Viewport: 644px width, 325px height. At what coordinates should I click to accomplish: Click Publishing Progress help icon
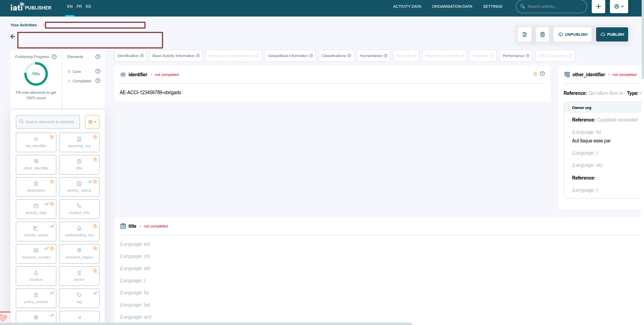click(x=54, y=57)
